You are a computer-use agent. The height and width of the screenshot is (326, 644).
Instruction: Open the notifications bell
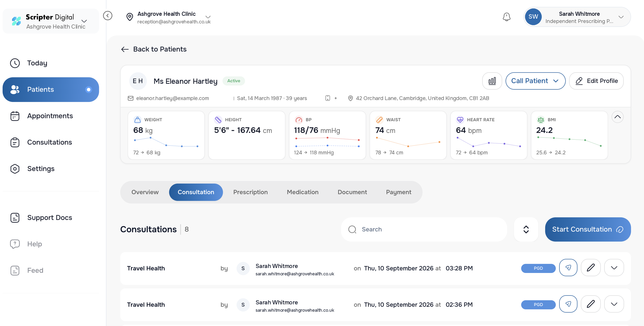coord(506,17)
